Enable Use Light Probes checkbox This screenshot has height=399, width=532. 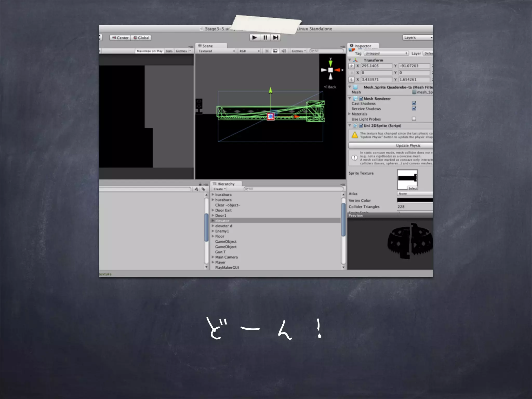414,119
